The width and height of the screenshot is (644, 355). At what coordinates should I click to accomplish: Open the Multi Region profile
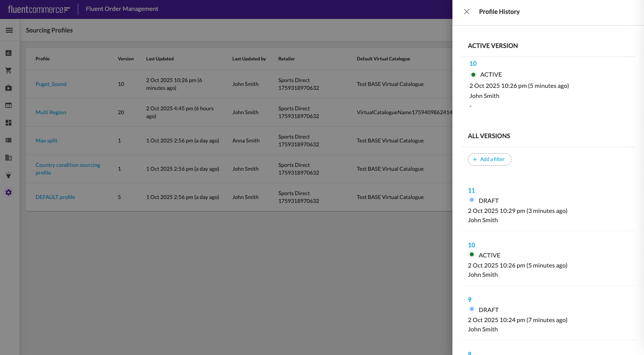coord(51,112)
